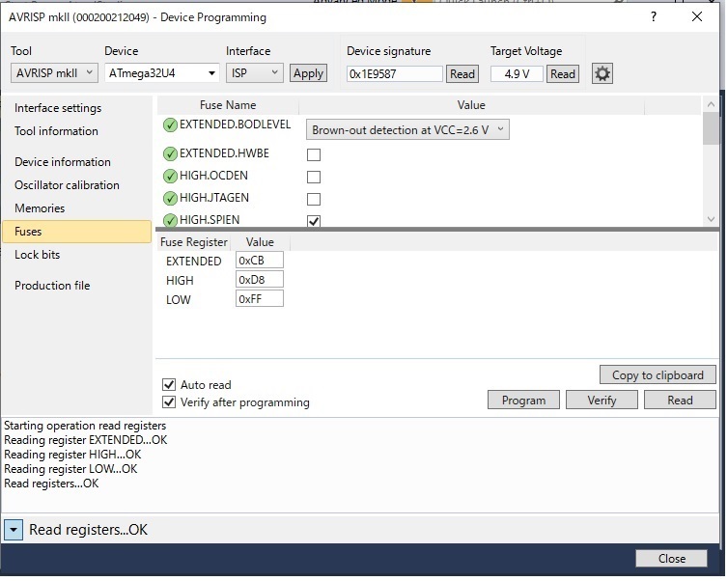
Task: Click the status bar text 'Read registers...OK'
Action: coord(88,530)
